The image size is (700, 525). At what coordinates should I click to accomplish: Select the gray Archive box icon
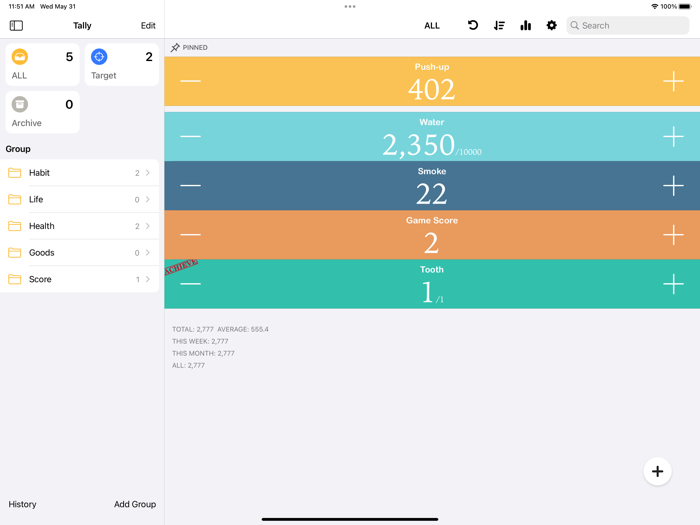[x=20, y=104]
